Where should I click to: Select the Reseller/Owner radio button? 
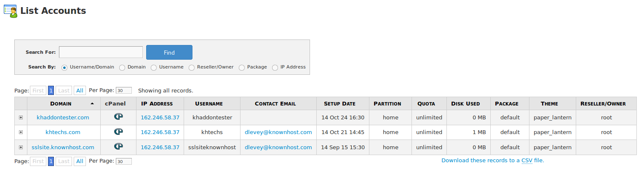[x=192, y=67]
